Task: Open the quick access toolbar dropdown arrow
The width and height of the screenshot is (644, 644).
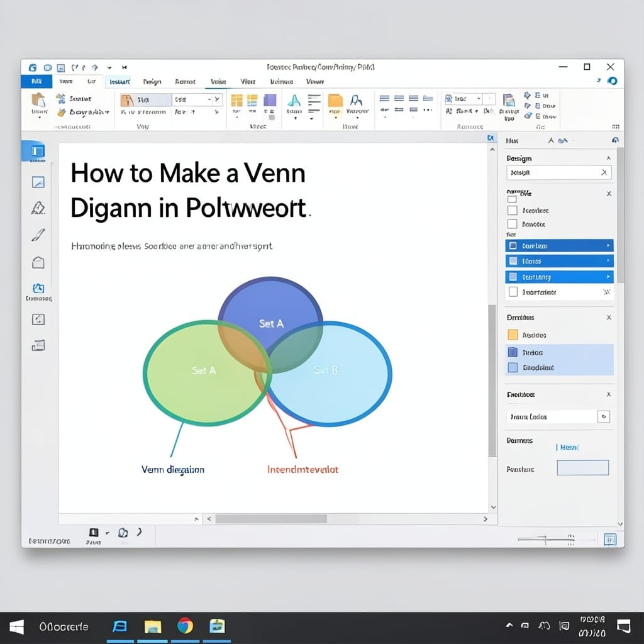Action: (109, 67)
